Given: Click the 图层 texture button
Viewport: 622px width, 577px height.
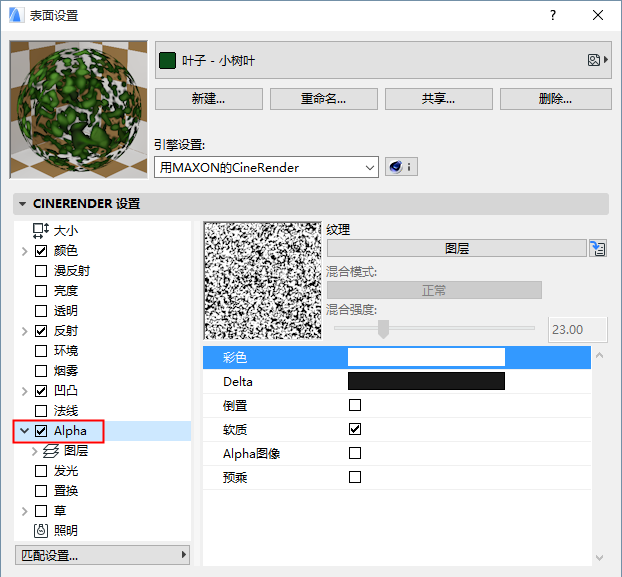Looking at the screenshot, I should pos(457,249).
